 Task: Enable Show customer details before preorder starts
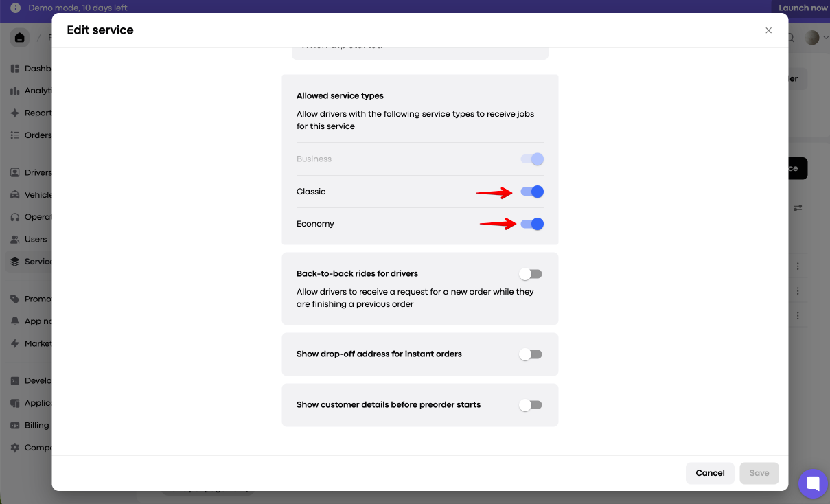pyautogui.click(x=531, y=405)
